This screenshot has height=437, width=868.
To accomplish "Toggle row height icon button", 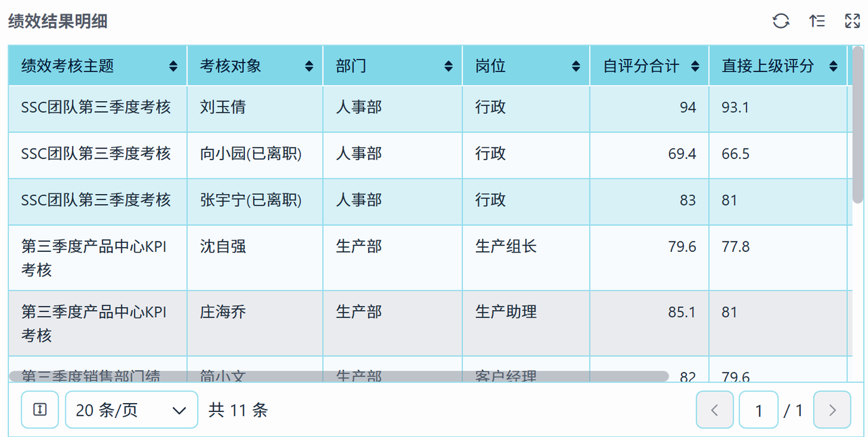I will coord(40,410).
